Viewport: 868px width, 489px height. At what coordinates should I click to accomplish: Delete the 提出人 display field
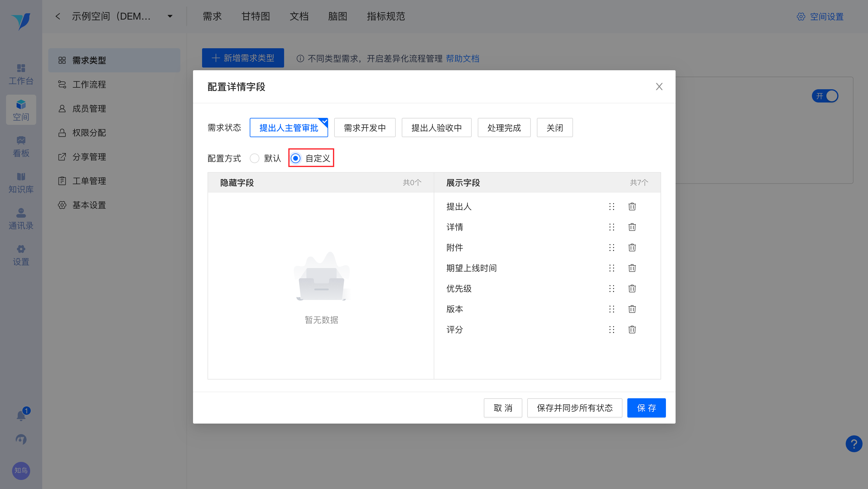tap(632, 207)
